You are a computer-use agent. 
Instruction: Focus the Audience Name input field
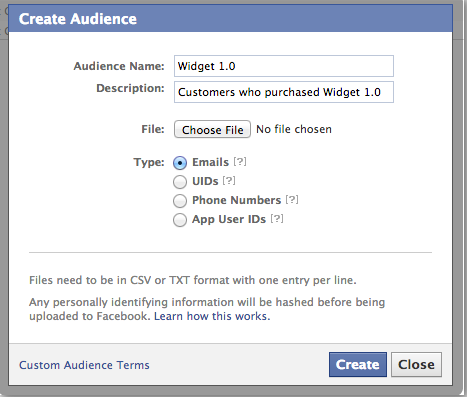click(x=284, y=66)
